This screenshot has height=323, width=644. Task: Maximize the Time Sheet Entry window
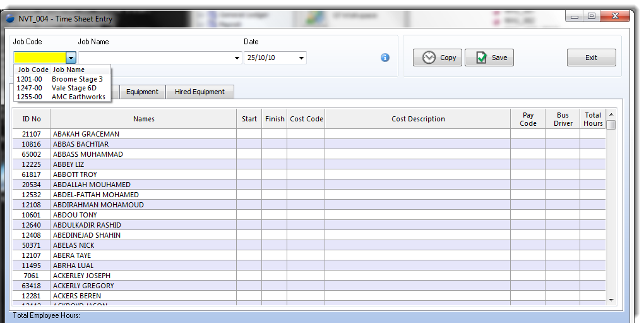coord(592,16)
